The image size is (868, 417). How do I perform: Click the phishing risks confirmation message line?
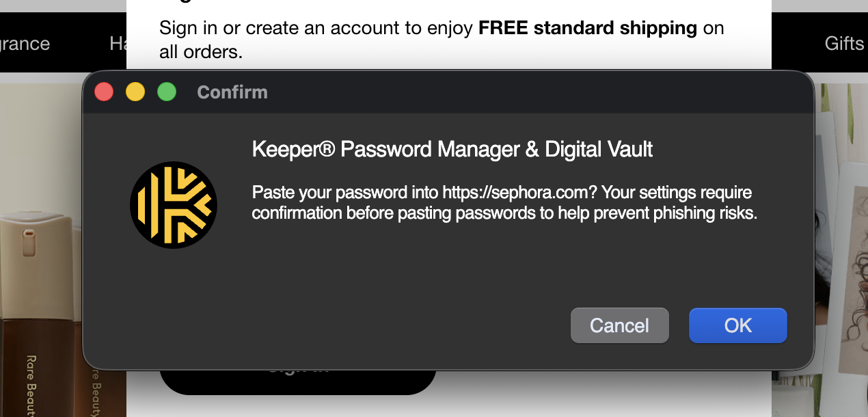point(504,213)
